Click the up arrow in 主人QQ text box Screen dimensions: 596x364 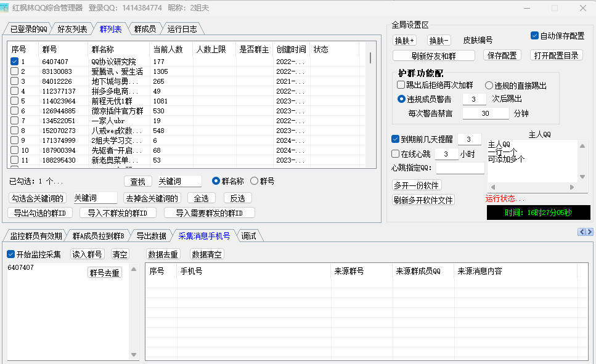(x=582, y=145)
